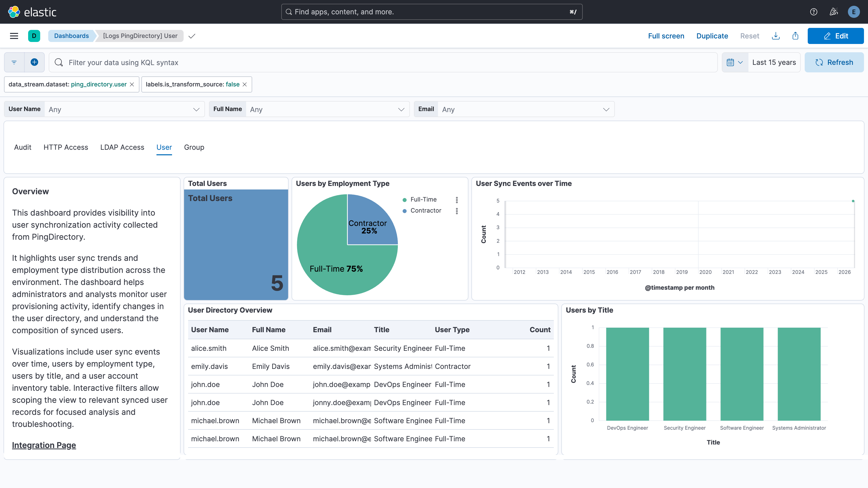The height and width of the screenshot is (488, 868).
Task: Toggle the hamburger navigation menu
Action: click(x=14, y=36)
